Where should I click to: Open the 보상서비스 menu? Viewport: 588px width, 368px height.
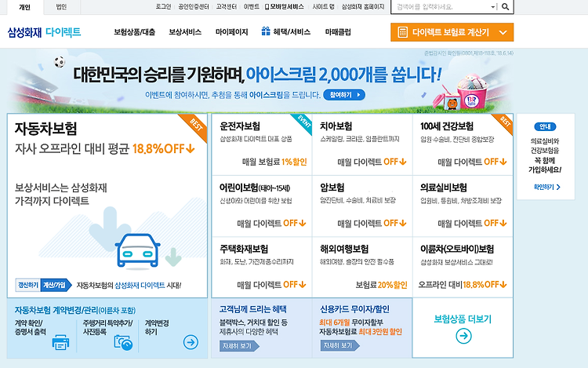(x=185, y=32)
